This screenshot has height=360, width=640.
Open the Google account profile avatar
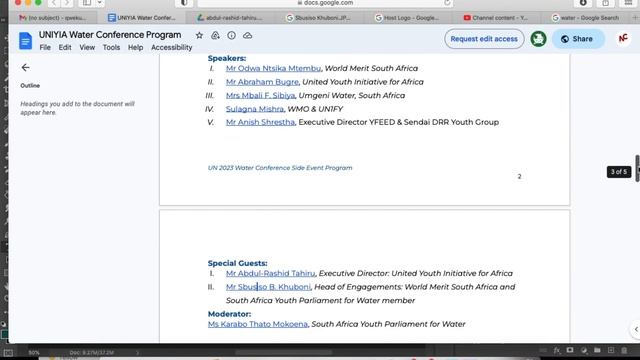pos(623,38)
